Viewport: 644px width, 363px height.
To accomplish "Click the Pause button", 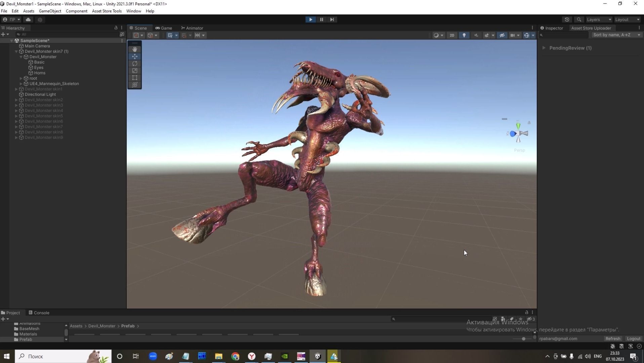I will [x=321, y=19].
